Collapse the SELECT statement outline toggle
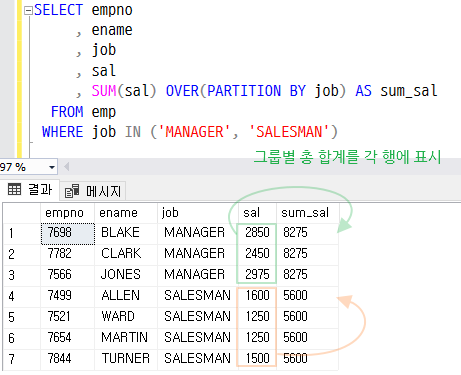This screenshot has height=375, width=461. (x=28, y=11)
